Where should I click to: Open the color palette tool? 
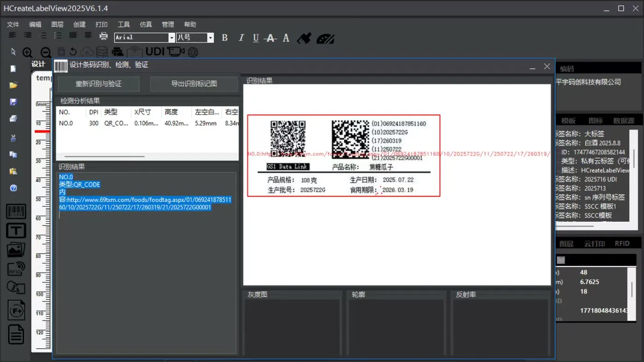pyautogui.click(x=325, y=39)
